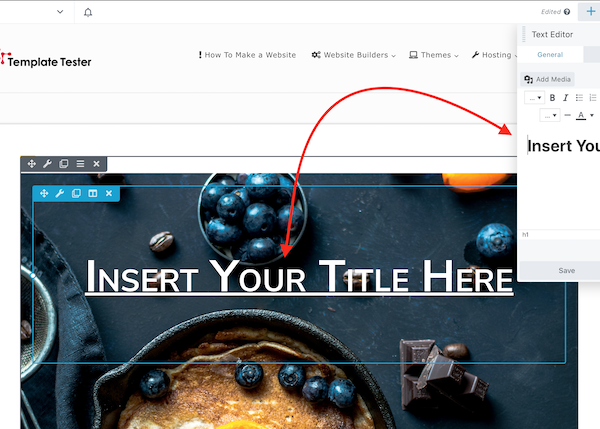This screenshot has height=429, width=600.
Task: Expand the Website Builders menu
Action: click(353, 55)
